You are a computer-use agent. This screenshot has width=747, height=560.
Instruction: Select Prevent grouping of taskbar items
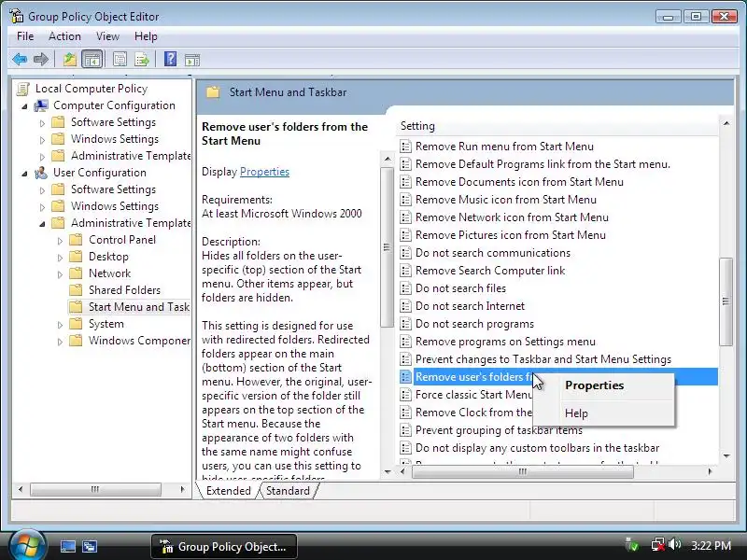click(x=499, y=430)
